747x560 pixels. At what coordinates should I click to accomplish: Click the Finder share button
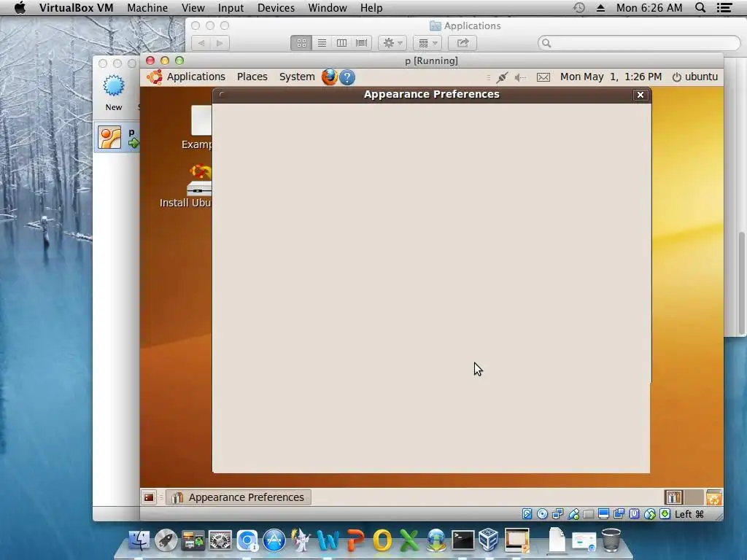(x=462, y=43)
